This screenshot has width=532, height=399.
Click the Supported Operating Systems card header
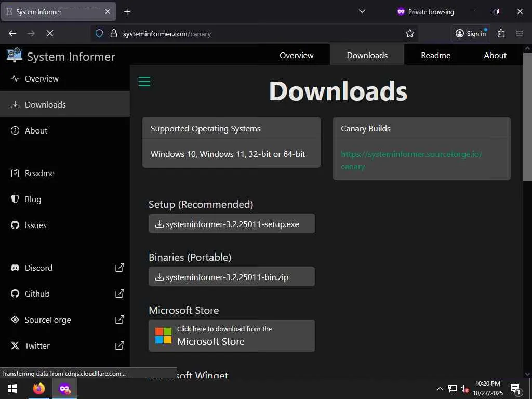tap(231, 129)
